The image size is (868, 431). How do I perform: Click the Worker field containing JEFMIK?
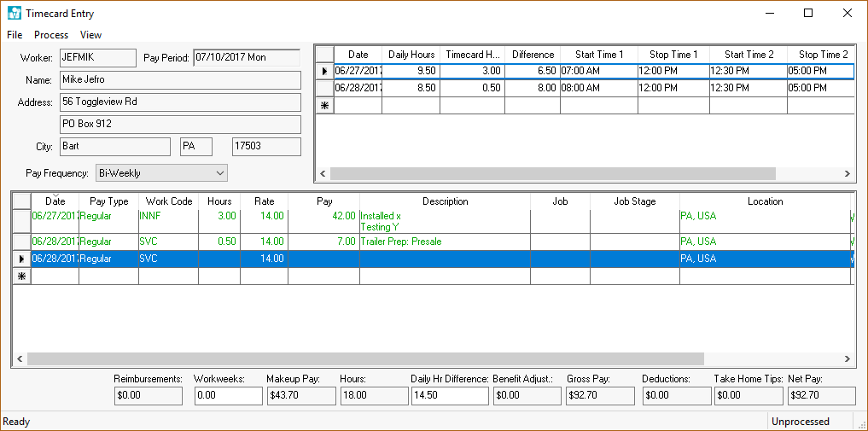[x=96, y=58]
